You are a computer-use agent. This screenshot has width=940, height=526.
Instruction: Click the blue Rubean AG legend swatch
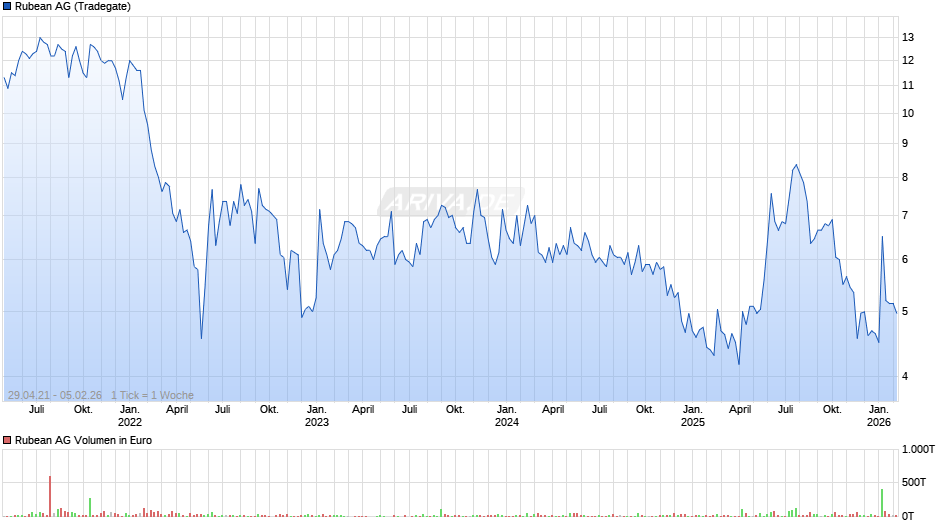tap(7, 7)
